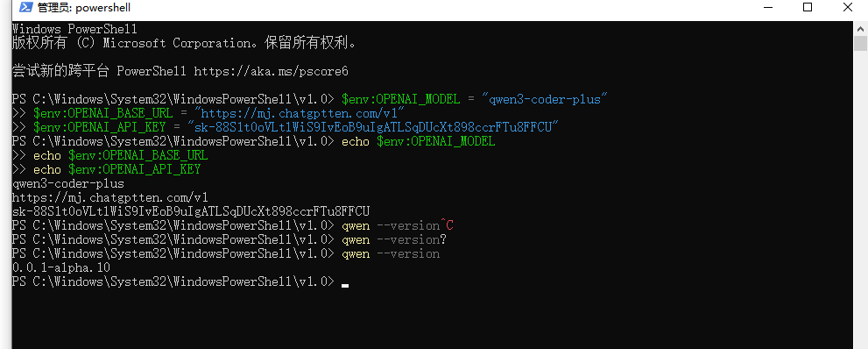Click the vertical scrollbar thumb
The image size is (868, 349).
[x=861, y=44]
